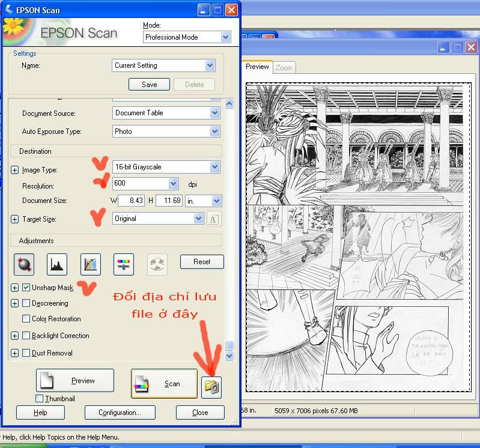The image size is (480, 448).
Task: Open the Target Size dropdown
Action: [x=158, y=219]
